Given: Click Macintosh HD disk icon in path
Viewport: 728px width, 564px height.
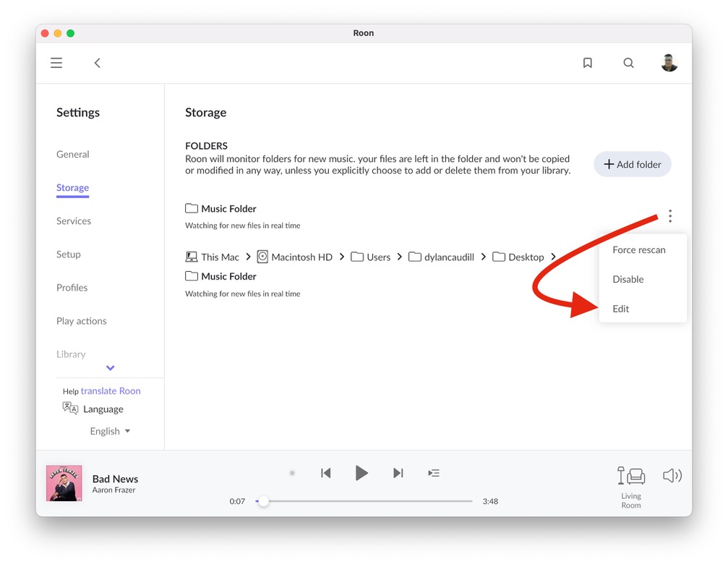Looking at the screenshot, I should coord(262,257).
